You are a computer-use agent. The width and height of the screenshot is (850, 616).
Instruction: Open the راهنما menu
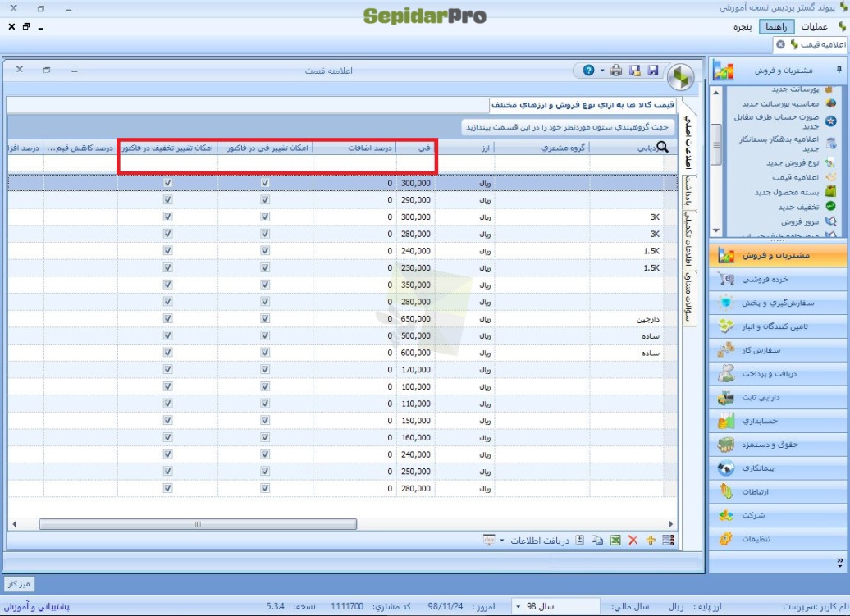776,26
